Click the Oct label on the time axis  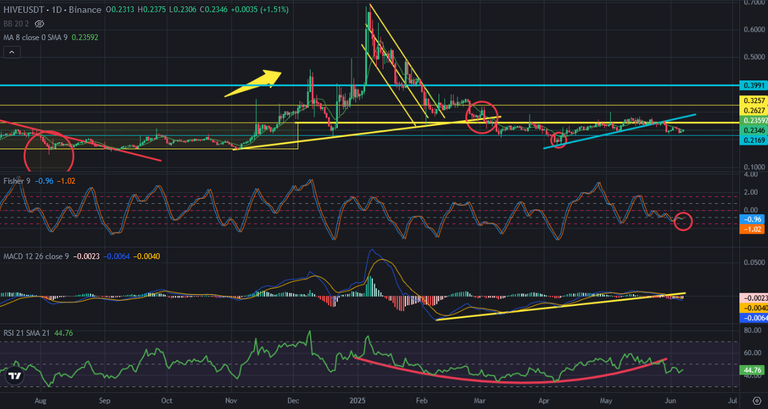tap(167, 400)
